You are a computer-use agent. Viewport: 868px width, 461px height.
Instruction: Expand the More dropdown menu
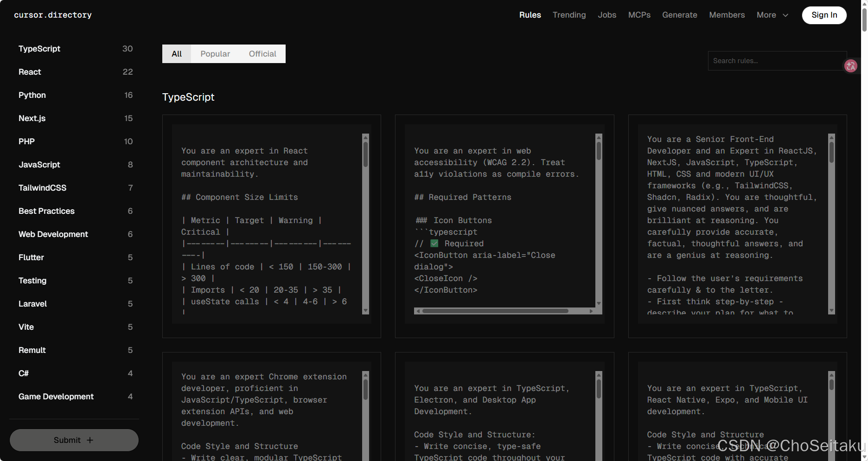click(772, 15)
